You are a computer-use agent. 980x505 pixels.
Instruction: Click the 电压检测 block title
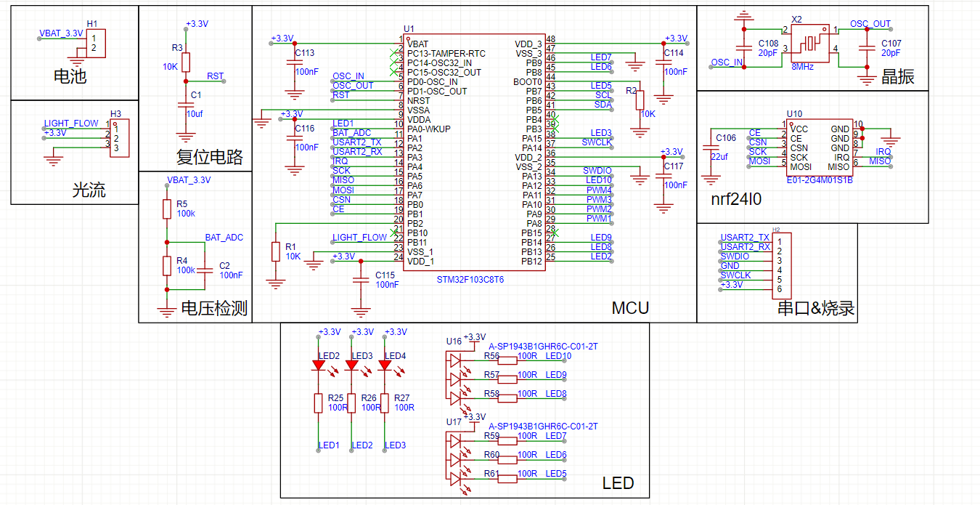click(214, 309)
